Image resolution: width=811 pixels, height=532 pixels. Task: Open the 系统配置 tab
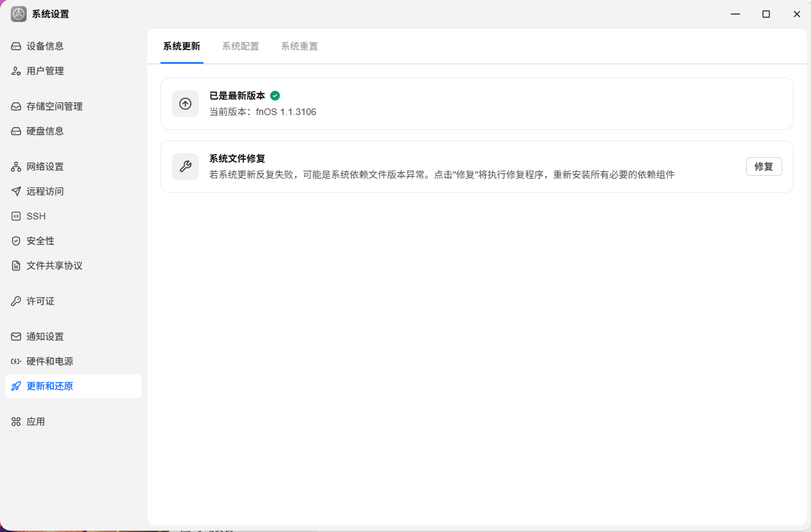(240, 46)
